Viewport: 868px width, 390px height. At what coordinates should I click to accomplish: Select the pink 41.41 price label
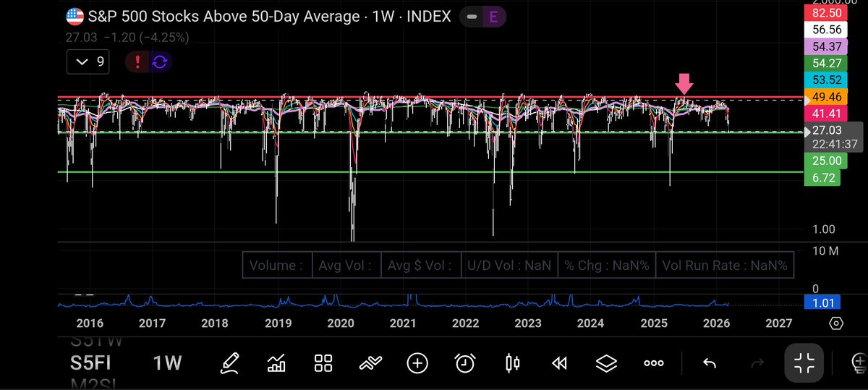825,114
